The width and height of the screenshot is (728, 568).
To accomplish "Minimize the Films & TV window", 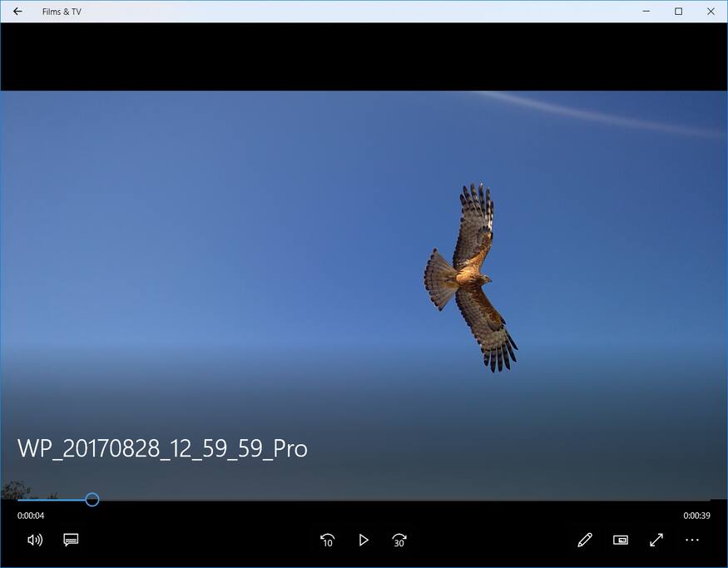I will pos(646,12).
